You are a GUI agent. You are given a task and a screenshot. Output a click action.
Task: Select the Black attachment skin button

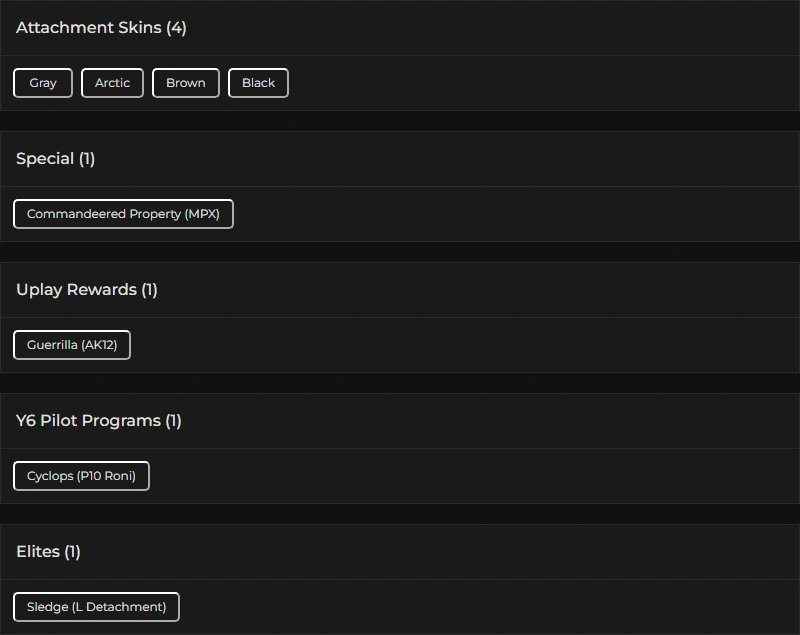click(x=258, y=83)
